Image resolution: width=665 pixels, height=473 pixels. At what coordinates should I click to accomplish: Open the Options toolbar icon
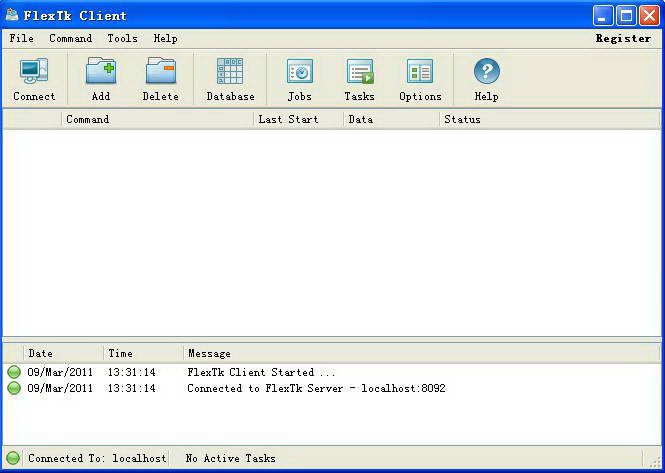click(x=420, y=71)
